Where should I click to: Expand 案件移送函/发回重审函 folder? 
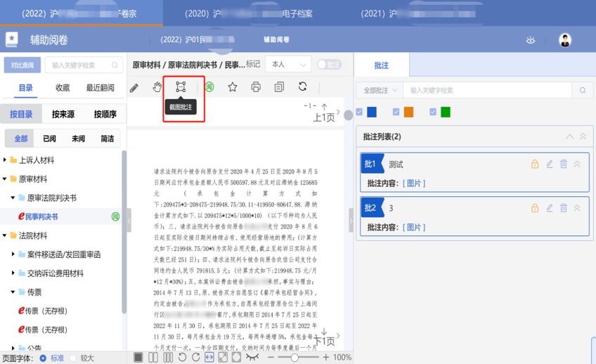[13, 254]
